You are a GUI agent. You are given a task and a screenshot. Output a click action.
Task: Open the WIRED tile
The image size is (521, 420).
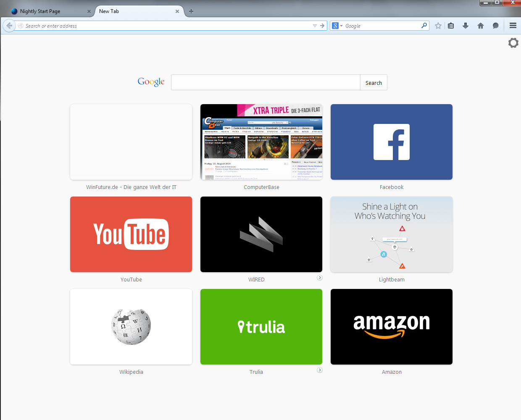point(261,234)
